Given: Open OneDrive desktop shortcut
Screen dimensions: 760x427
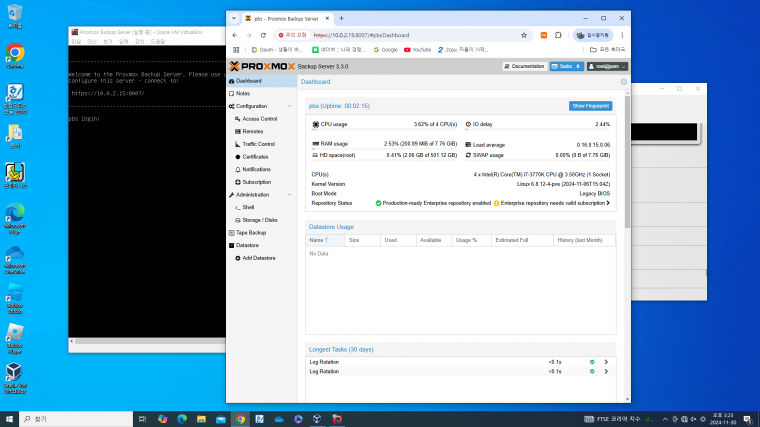Looking at the screenshot, I should click(x=15, y=260).
